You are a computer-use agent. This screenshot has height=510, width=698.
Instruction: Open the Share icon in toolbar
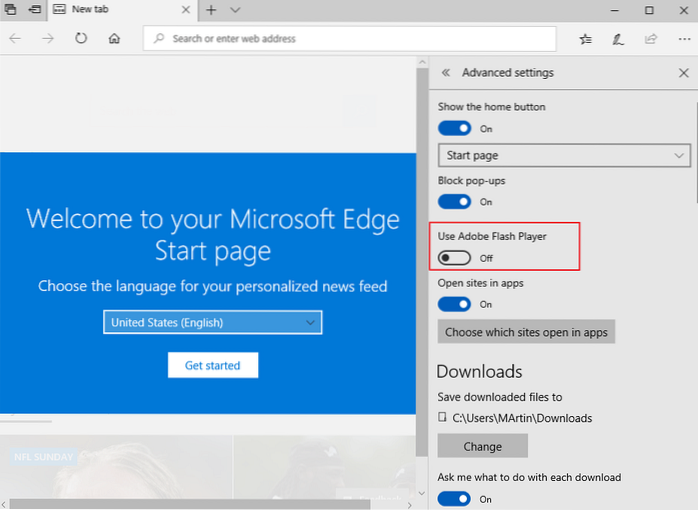coord(651,39)
